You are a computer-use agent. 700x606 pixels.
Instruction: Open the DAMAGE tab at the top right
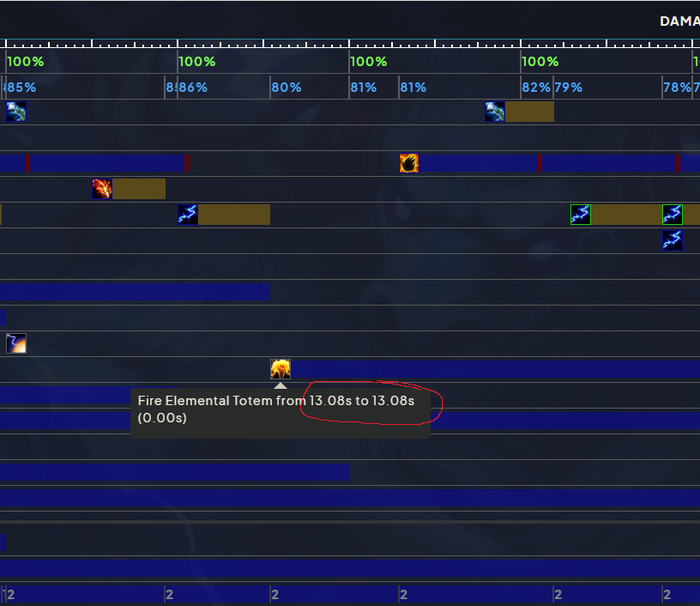pyautogui.click(x=680, y=21)
